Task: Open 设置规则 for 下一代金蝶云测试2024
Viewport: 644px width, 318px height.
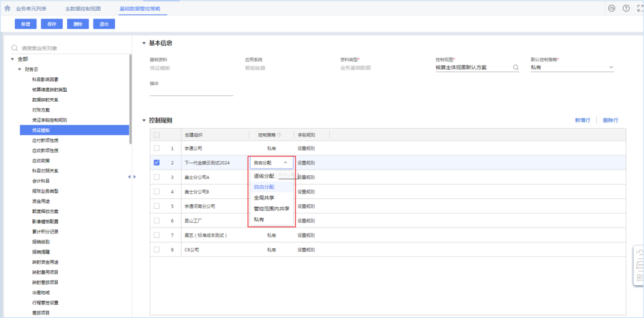Action: pyautogui.click(x=306, y=163)
